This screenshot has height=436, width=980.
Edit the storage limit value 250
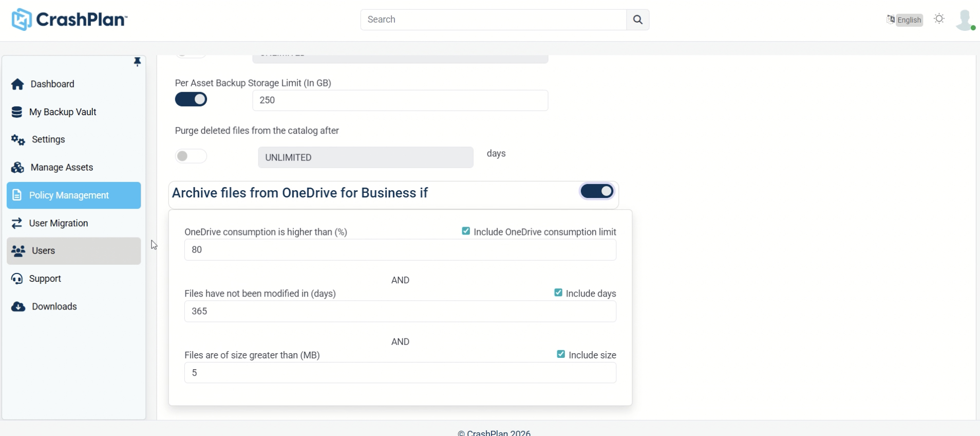[400, 100]
